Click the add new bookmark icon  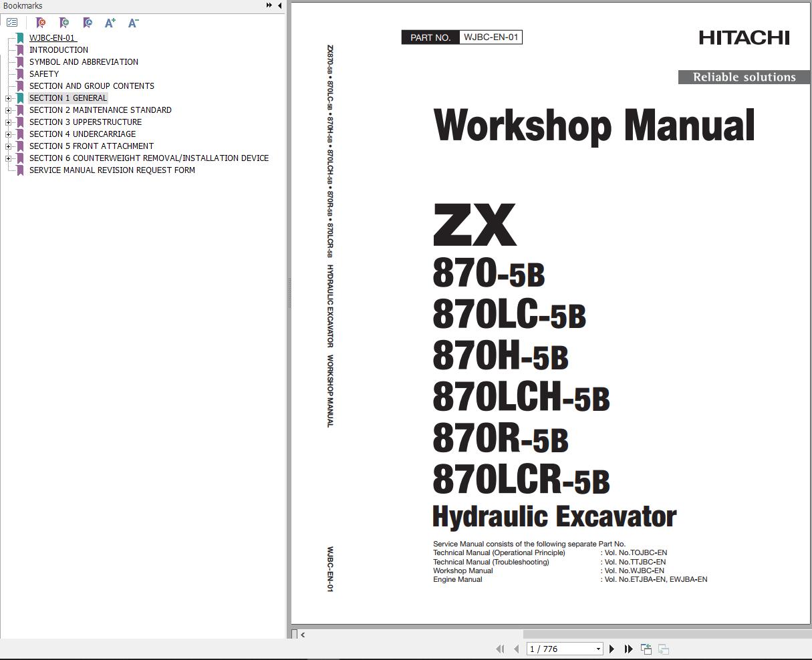click(64, 23)
